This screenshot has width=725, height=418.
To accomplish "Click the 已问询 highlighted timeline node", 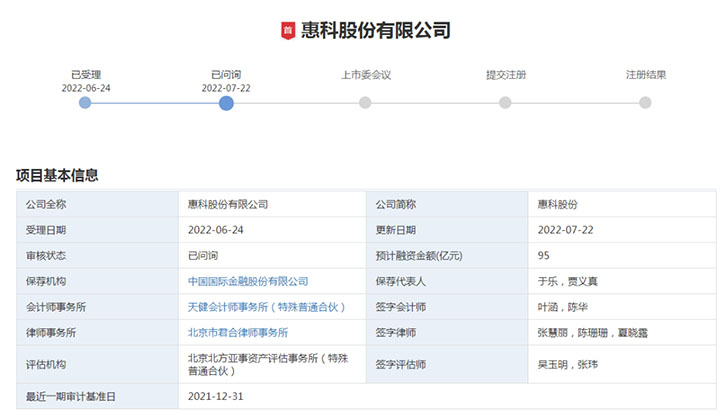I will (226, 103).
